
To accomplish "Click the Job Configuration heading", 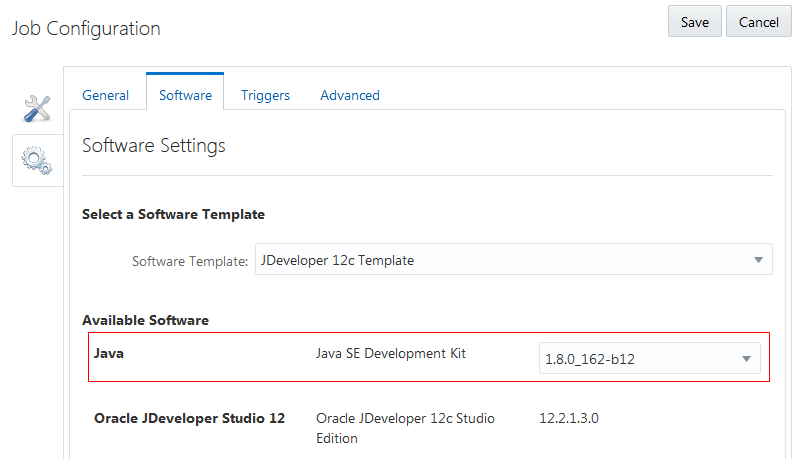I will pos(86,29).
